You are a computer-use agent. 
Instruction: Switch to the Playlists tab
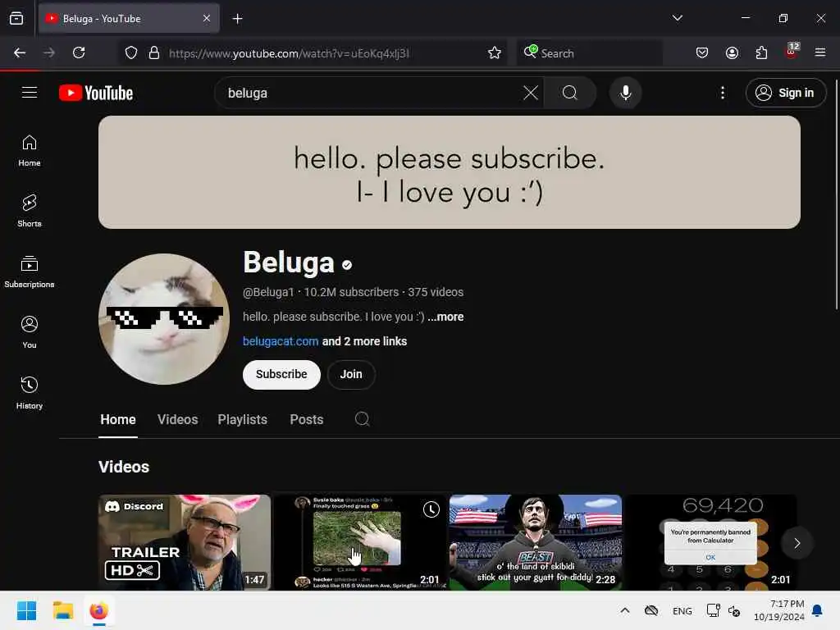point(243,419)
